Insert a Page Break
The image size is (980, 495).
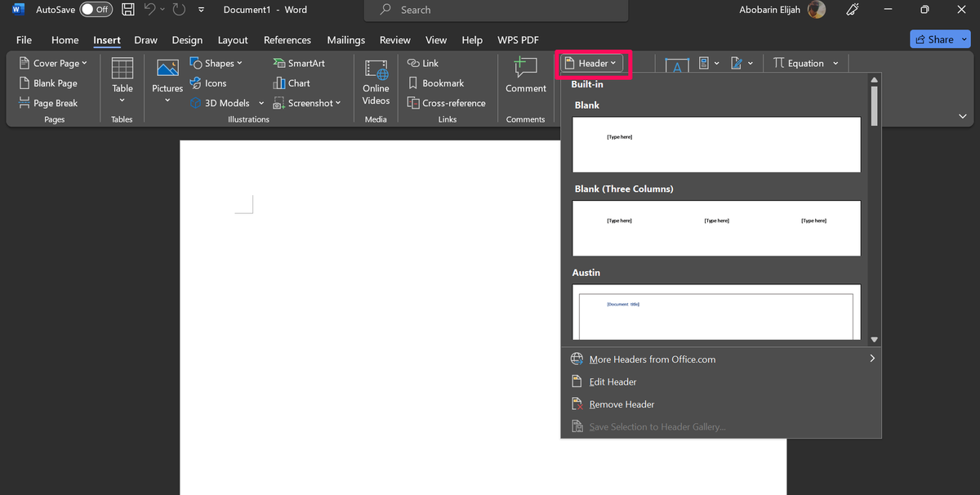click(x=48, y=103)
